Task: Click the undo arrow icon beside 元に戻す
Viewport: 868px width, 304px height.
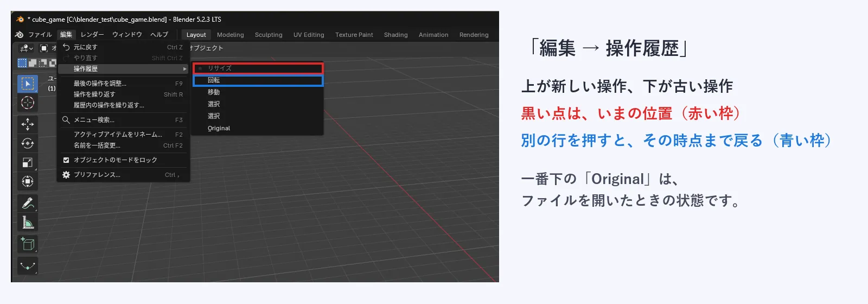Action: (66, 47)
